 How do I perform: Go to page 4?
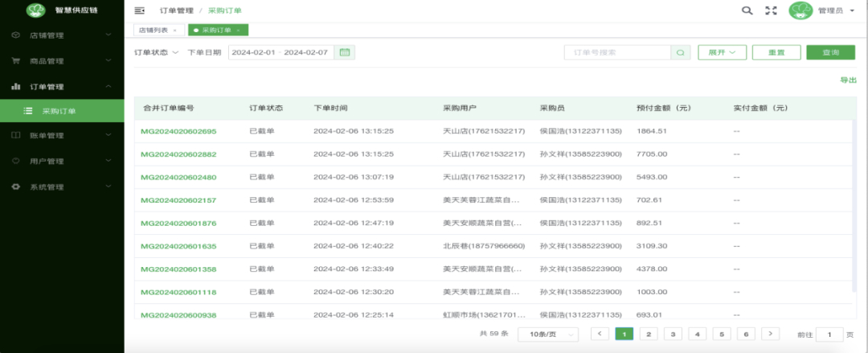(x=698, y=334)
